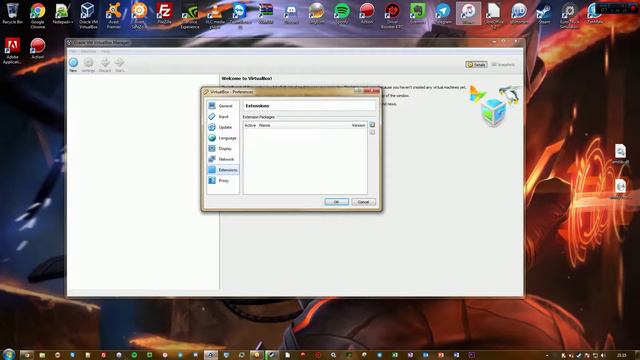640x360 pixels.
Task: Select the LibreOffice desktop shortcut
Action: point(493,16)
